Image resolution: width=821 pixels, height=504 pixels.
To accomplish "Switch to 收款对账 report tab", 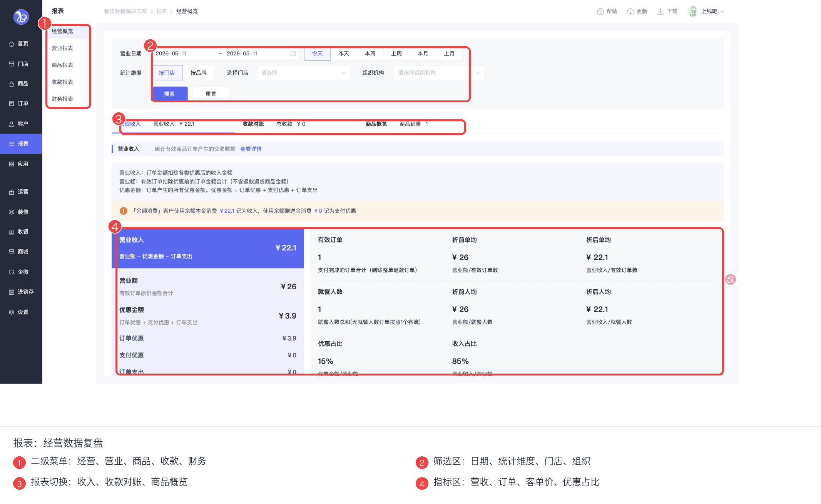I will coord(253,124).
